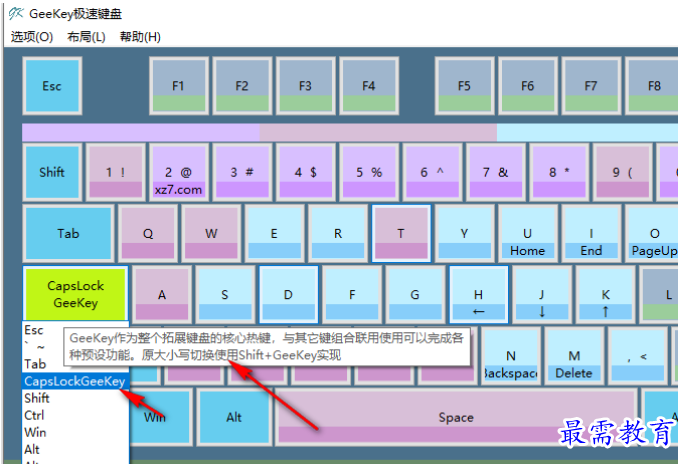Click the W key
The width and height of the screenshot is (682, 464).
click(211, 234)
